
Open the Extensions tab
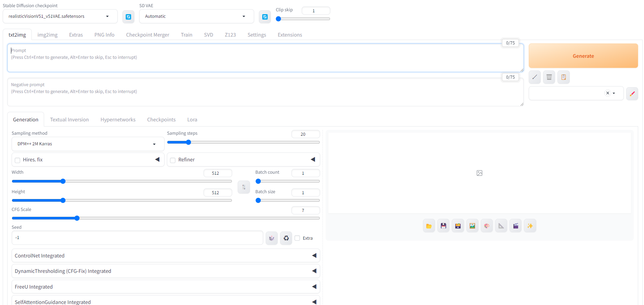pos(290,35)
